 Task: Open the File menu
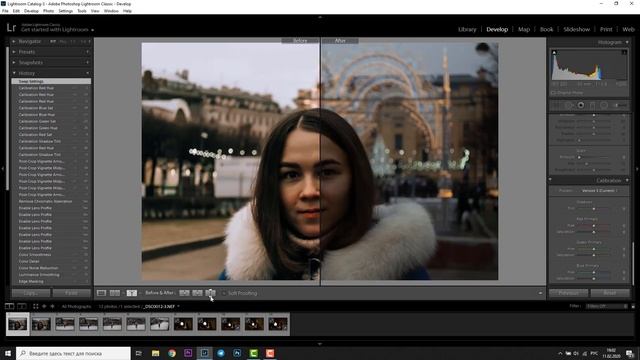click(5, 11)
